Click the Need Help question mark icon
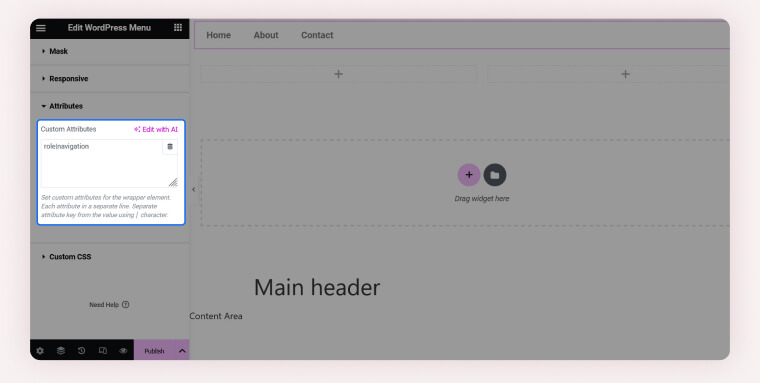760x383 pixels. [126, 304]
